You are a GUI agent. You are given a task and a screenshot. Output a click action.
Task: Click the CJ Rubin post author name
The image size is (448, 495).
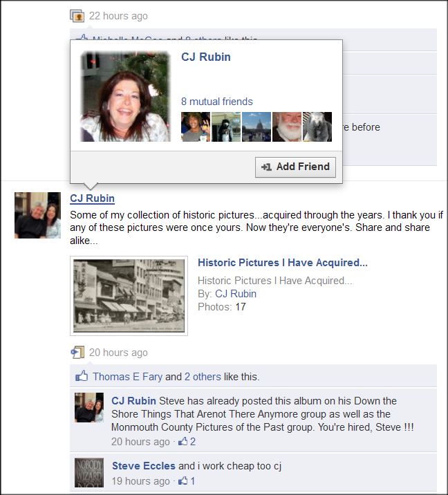[92, 198]
